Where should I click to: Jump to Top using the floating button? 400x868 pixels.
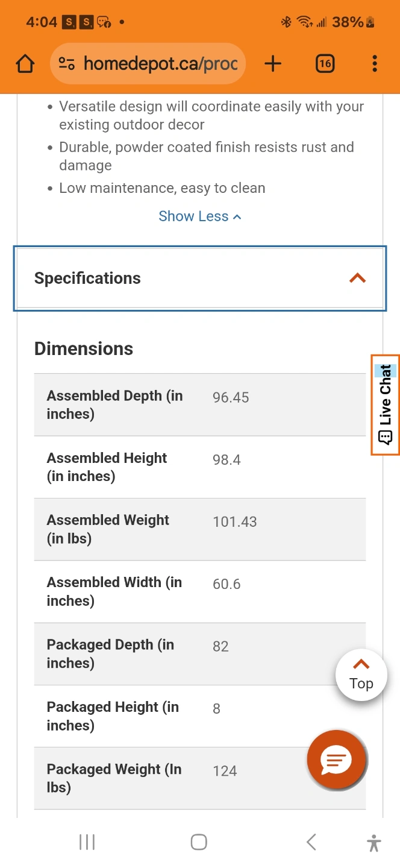click(361, 675)
